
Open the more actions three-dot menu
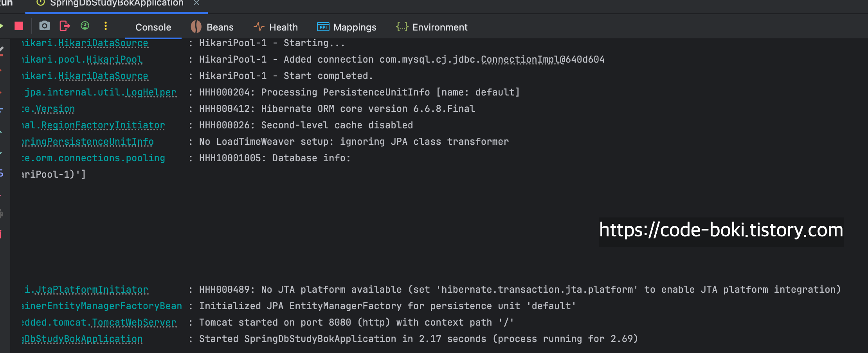(106, 26)
